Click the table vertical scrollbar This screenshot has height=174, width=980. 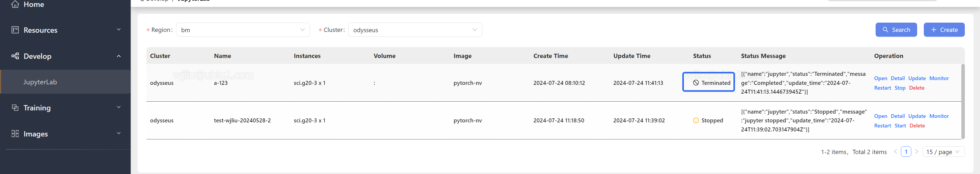pyautogui.click(x=963, y=101)
